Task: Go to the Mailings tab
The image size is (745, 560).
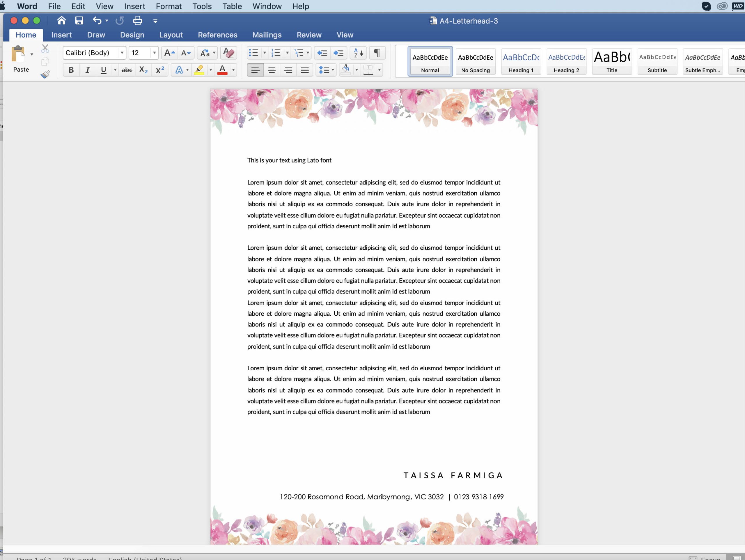Action: pyautogui.click(x=267, y=35)
